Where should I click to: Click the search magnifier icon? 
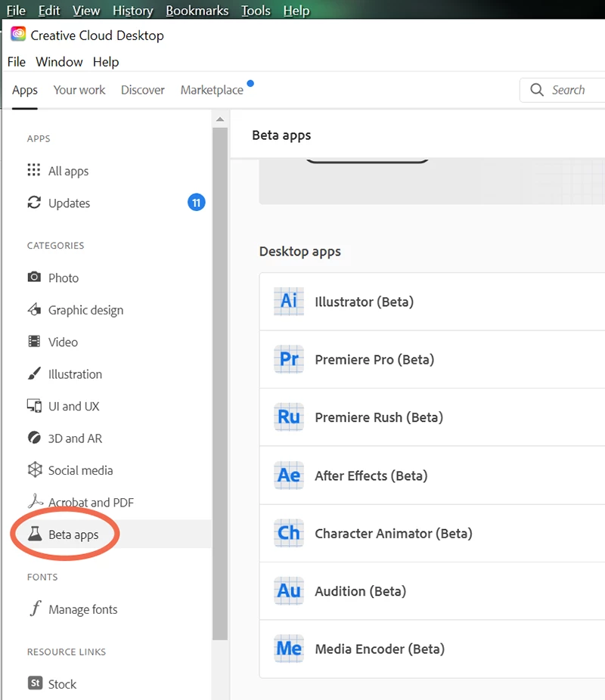537,90
